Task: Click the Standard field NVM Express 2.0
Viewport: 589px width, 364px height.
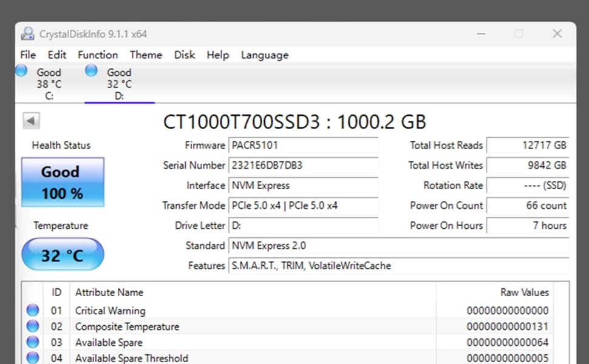Action: pyautogui.click(x=399, y=246)
